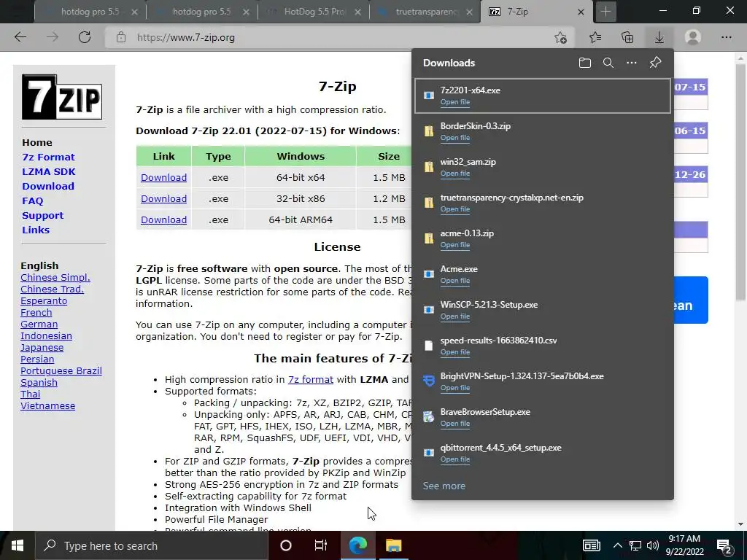Open Downloads panel more options
This screenshot has height=560, width=747.
[x=632, y=63]
